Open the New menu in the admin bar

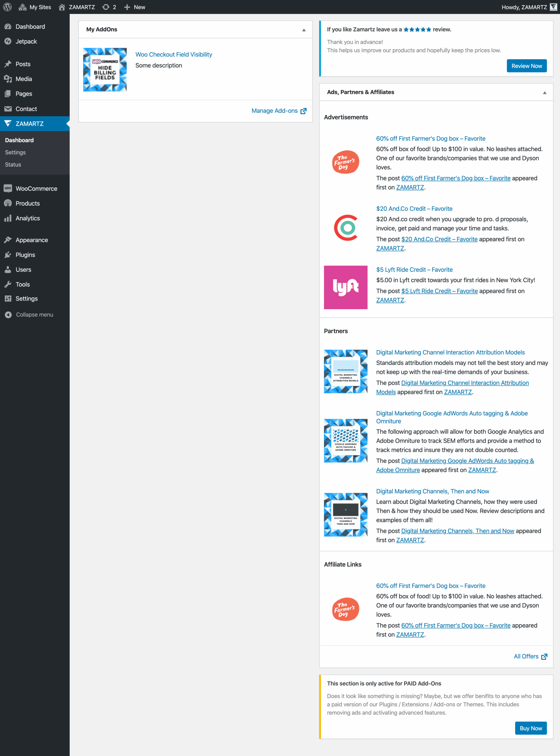tap(134, 7)
